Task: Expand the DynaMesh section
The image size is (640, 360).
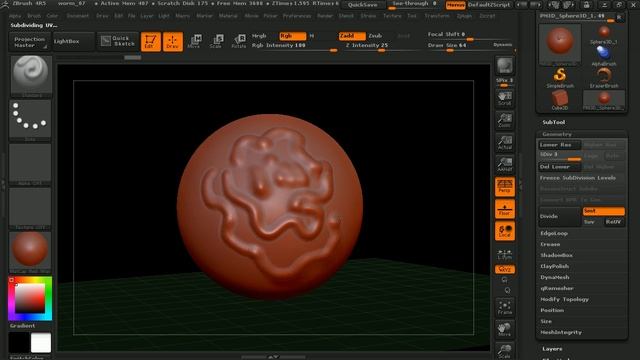Action: pos(555,278)
